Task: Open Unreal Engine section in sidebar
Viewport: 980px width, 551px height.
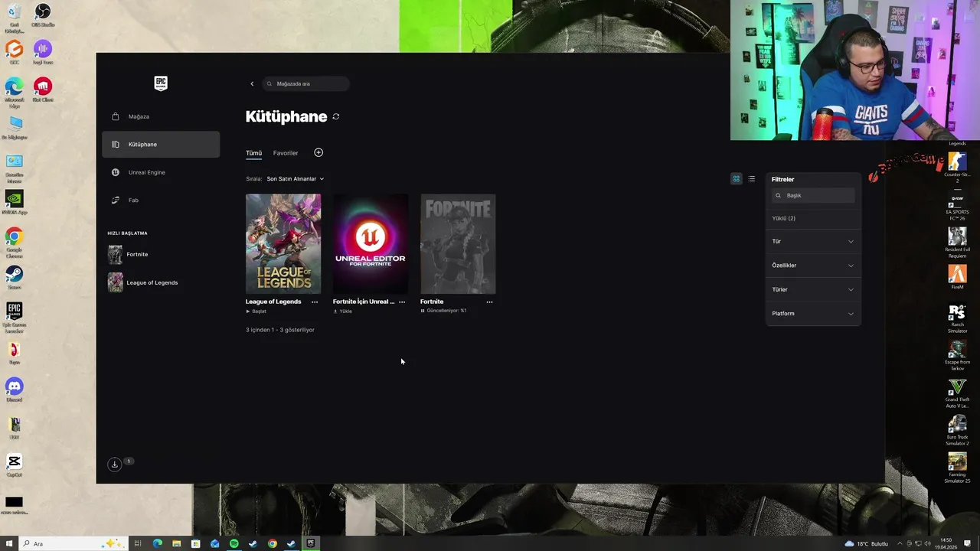Action: [x=161, y=172]
